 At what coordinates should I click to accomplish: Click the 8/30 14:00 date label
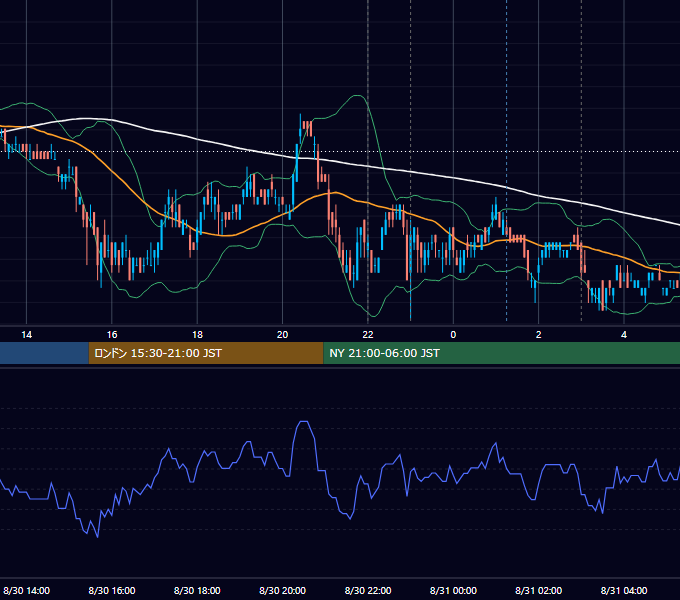(x=26, y=590)
